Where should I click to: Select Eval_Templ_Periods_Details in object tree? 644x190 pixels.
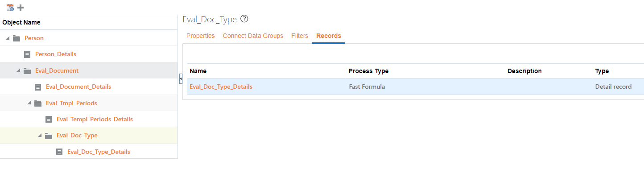[x=95, y=120]
